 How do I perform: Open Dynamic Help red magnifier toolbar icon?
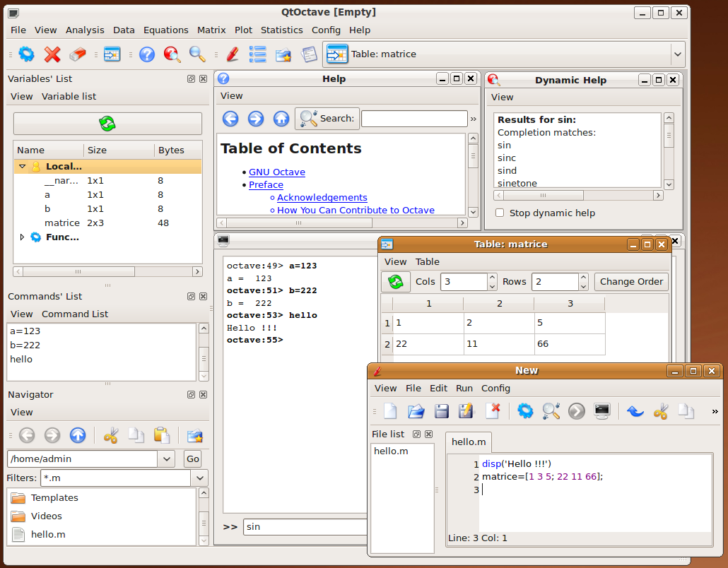[172, 54]
